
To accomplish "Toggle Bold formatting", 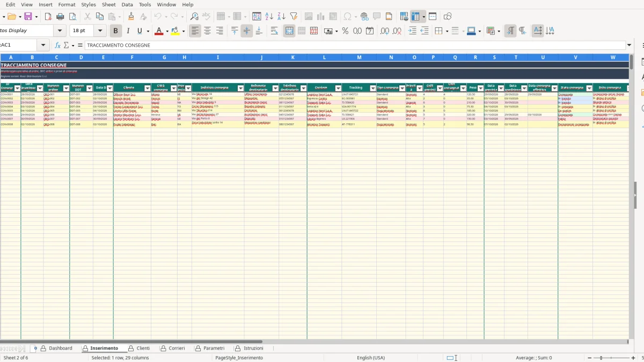I will pyautogui.click(x=115, y=31).
